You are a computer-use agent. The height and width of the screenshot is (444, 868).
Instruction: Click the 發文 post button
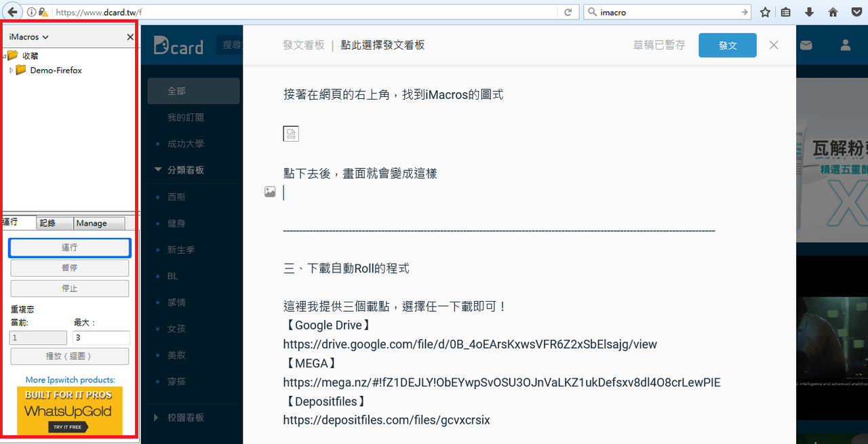pyautogui.click(x=728, y=45)
